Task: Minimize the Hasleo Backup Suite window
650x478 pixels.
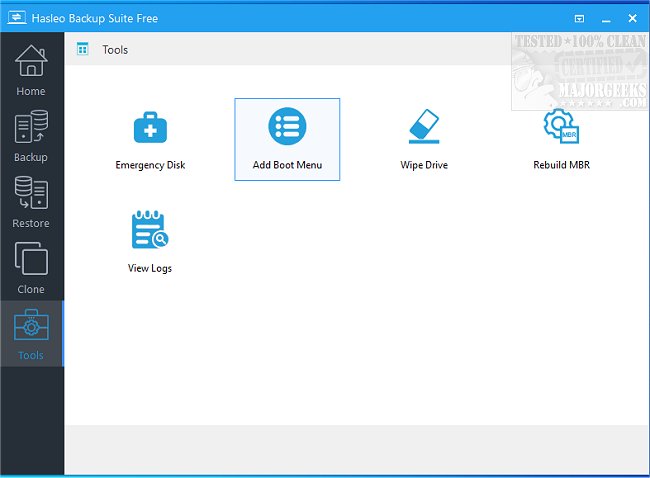Action: pos(606,19)
